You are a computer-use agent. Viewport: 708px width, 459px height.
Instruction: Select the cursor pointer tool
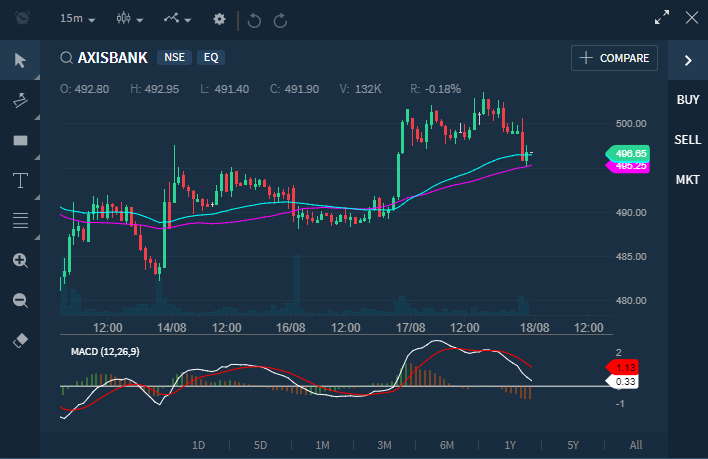pos(20,60)
